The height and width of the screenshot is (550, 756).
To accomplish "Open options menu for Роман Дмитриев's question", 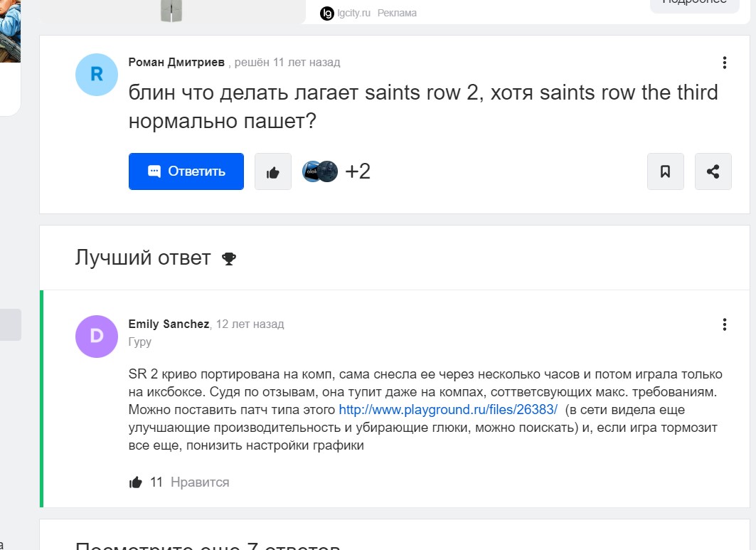I will click(x=724, y=62).
